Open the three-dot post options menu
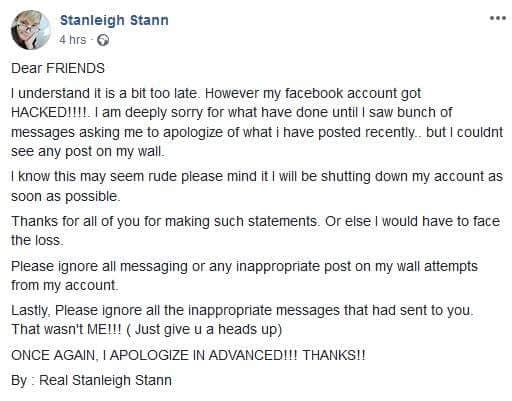 click(x=498, y=18)
